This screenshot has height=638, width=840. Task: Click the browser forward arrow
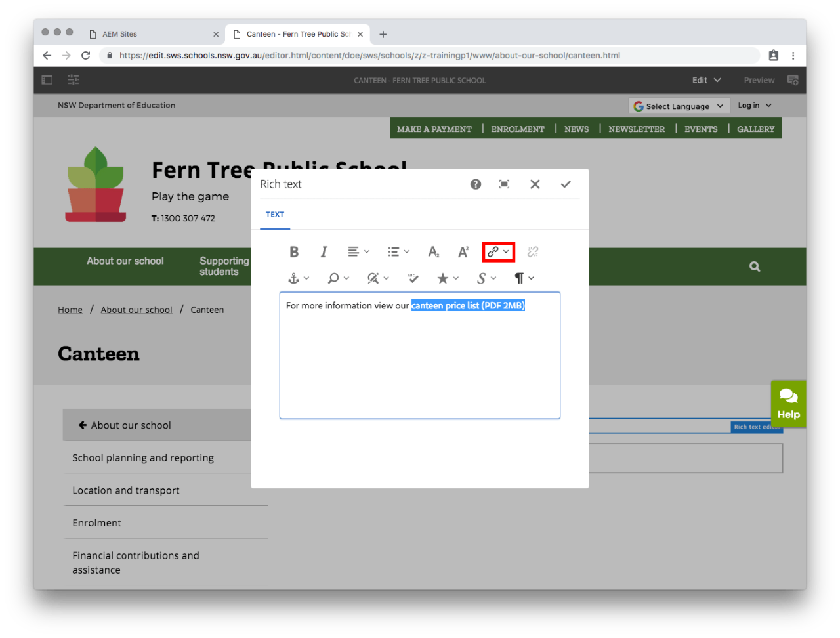pyautogui.click(x=66, y=56)
